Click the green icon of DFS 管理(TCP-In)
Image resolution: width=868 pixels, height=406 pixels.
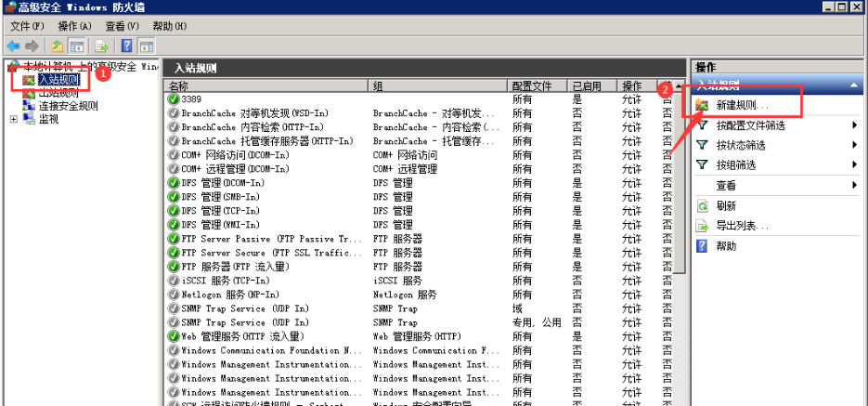tap(174, 211)
